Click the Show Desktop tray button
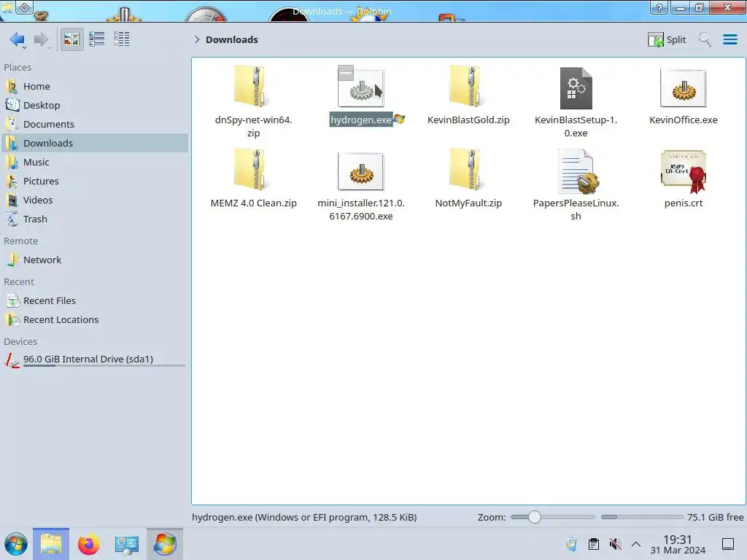This screenshot has width=747, height=560. (728, 544)
